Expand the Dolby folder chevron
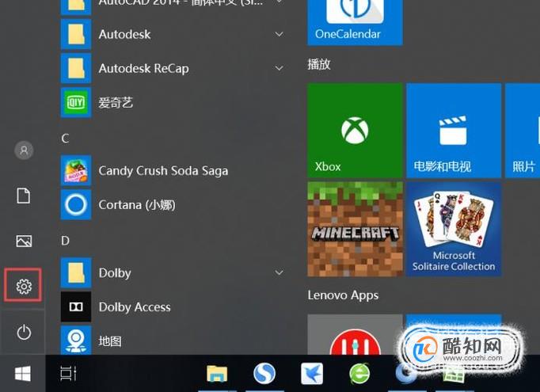 pyautogui.click(x=280, y=272)
